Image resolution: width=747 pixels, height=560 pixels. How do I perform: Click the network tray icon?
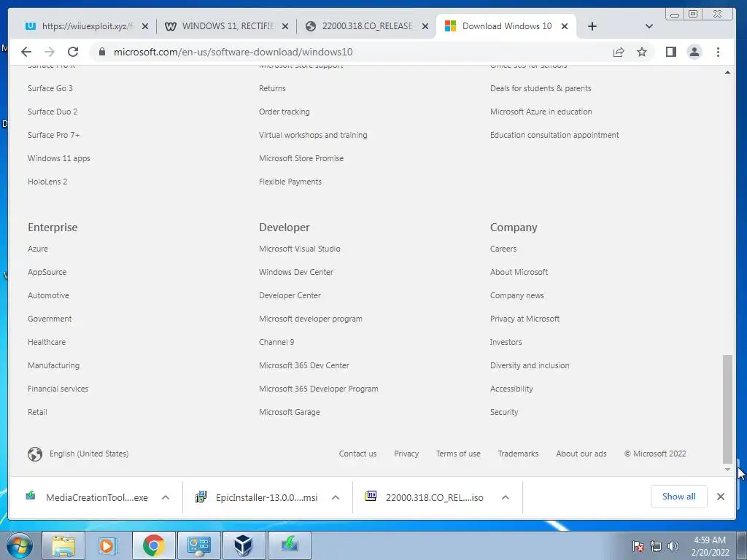[x=656, y=546]
